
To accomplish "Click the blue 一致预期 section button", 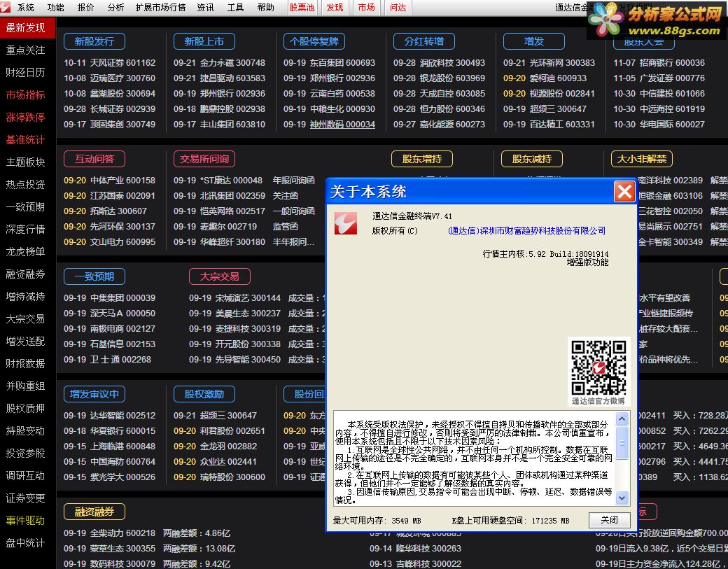I will [94, 276].
